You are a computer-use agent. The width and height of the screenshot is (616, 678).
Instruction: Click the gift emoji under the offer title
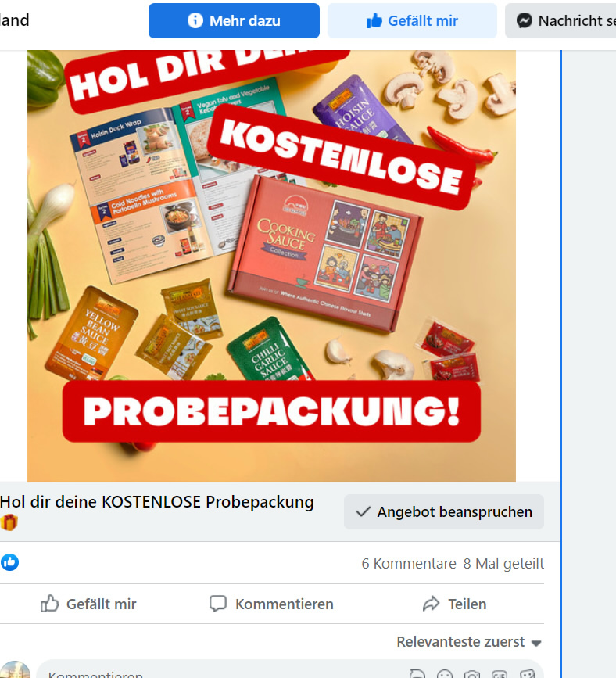(x=9, y=522)
